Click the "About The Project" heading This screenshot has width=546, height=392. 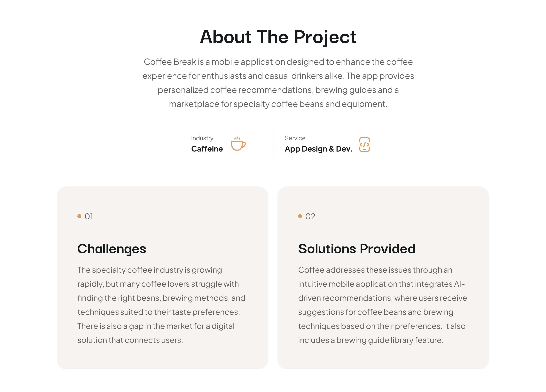(278, 37)
